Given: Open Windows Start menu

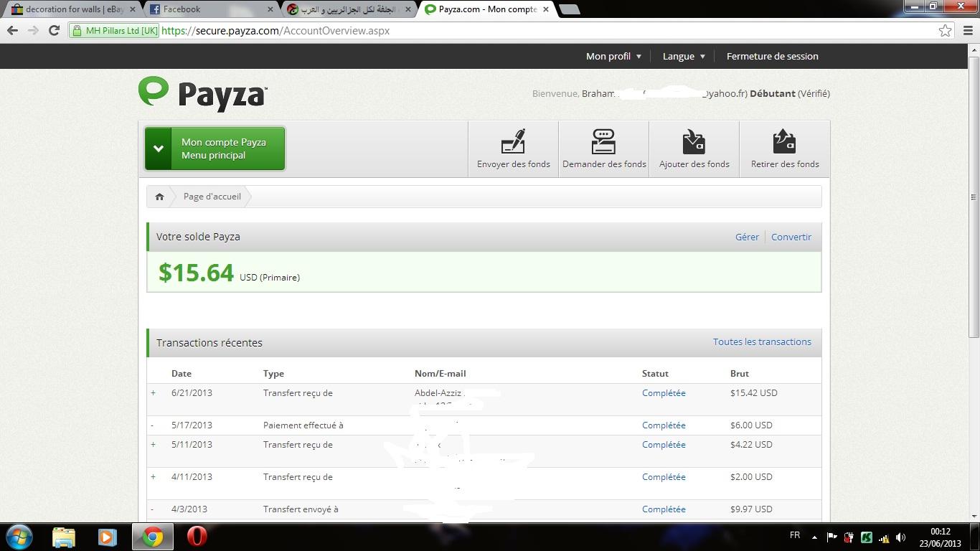Looking at the screenshot, I should [19, 537].
